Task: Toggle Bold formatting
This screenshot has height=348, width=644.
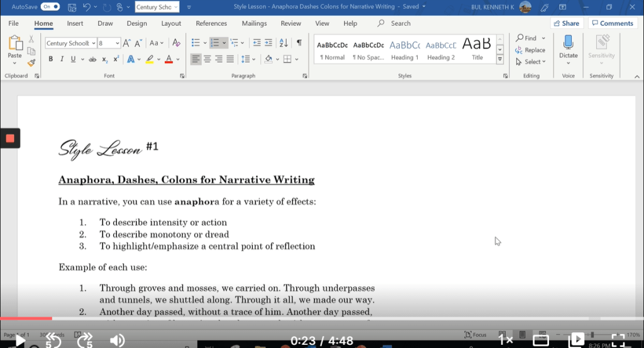Action: [x=50, y=59]
